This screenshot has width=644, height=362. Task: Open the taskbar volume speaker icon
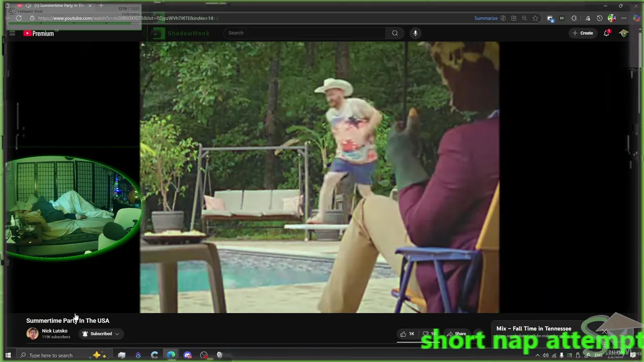(545, 355)
